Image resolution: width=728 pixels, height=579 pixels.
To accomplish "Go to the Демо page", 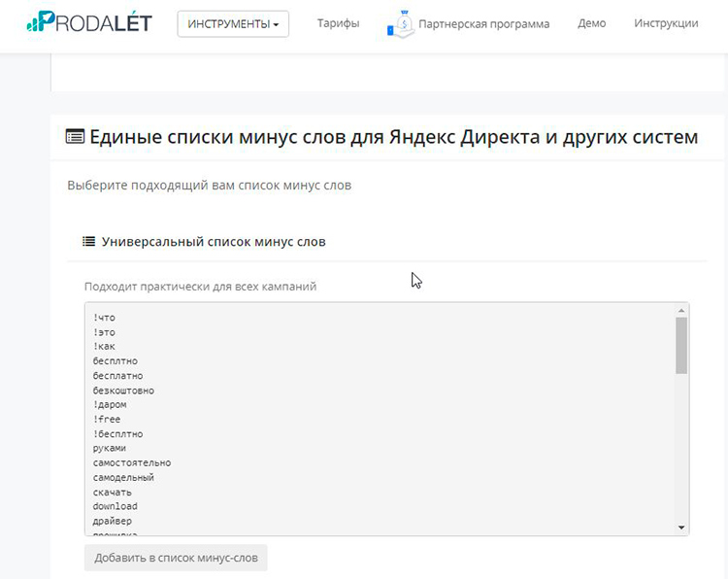I will click(591, 23).
